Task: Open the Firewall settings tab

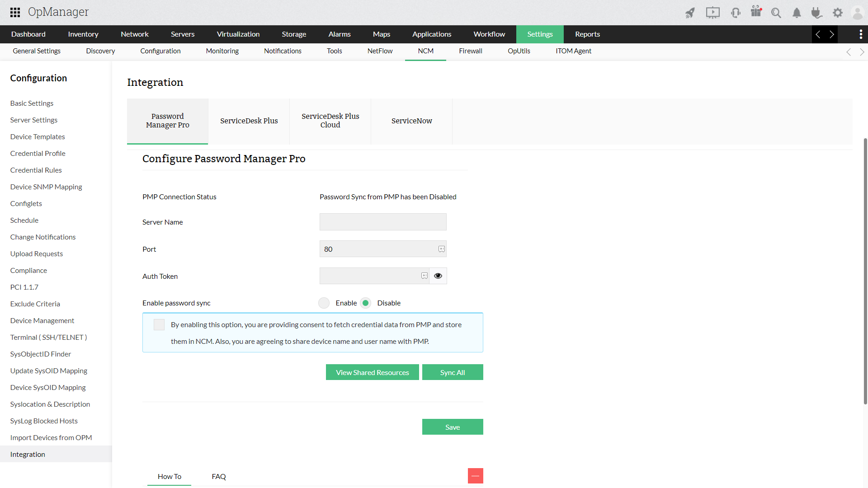Action: pyautogui.click(x=470, y=51)
